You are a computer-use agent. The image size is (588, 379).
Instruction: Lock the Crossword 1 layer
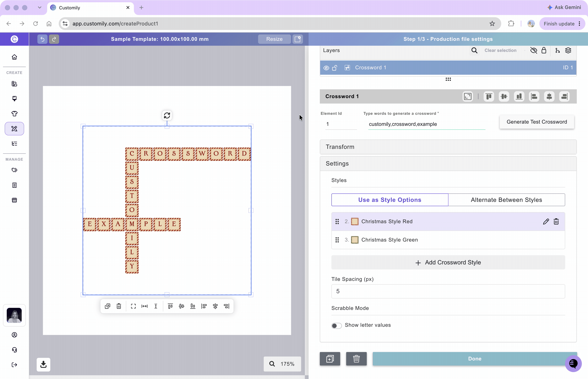tap(335, 68)
